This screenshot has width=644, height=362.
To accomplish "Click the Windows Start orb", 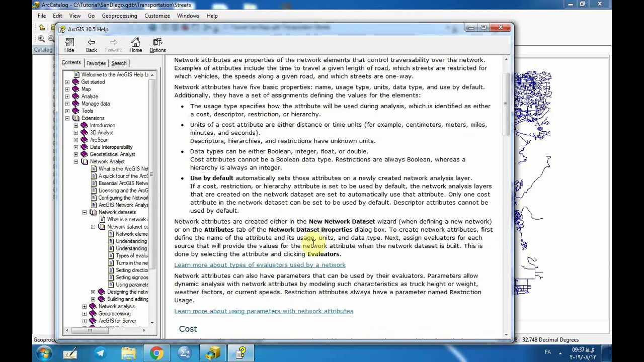I will click(44, 353).
